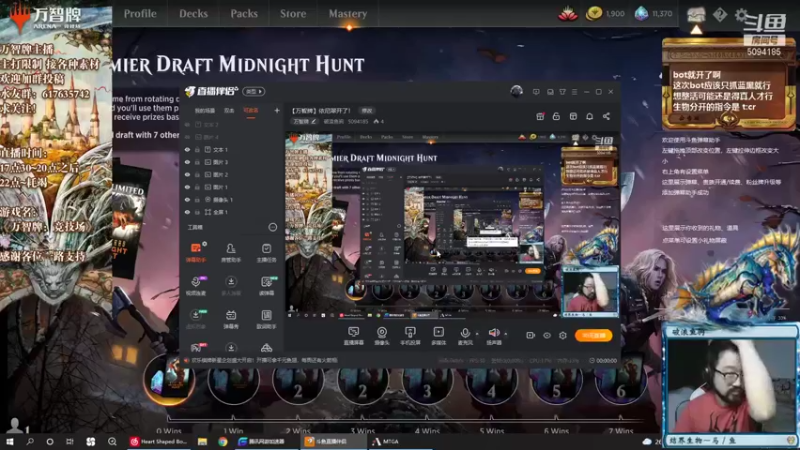Click the mode pill next to app logo
The height and width of the screenshot is (450, 800).
pos(253,92)
